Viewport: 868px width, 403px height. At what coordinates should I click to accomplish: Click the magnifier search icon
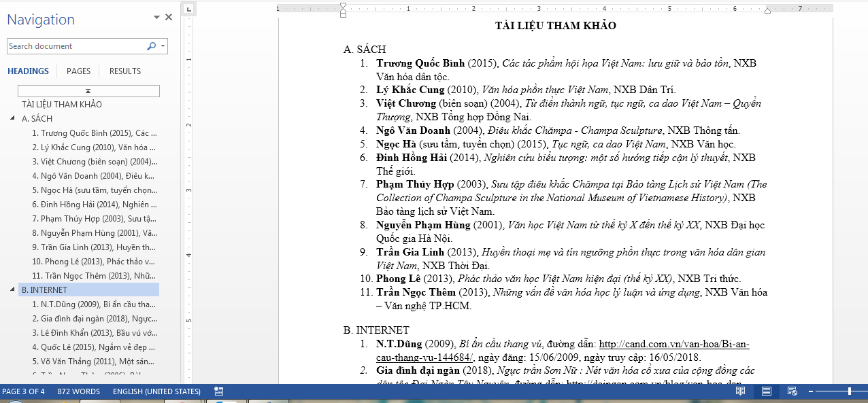tap(151, 46)
